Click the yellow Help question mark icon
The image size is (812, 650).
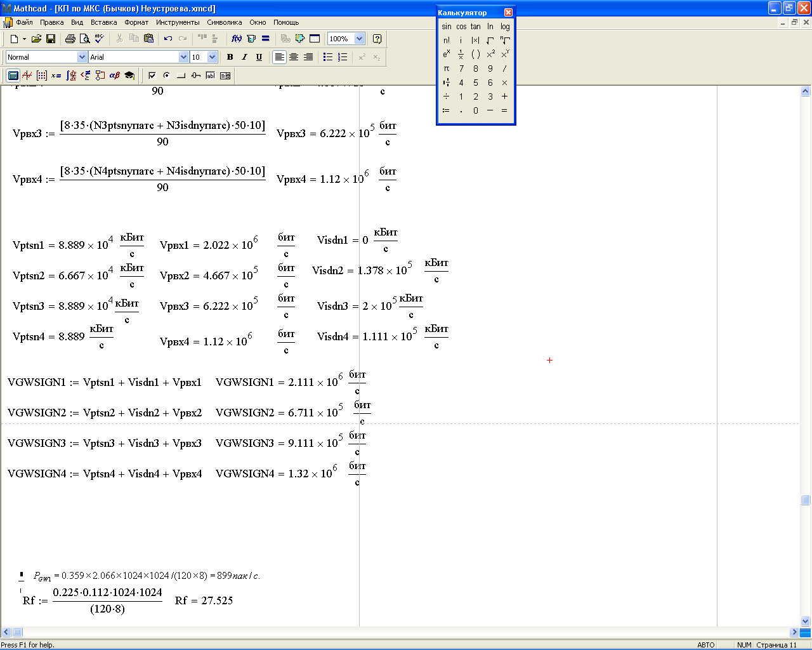(377, 39)
